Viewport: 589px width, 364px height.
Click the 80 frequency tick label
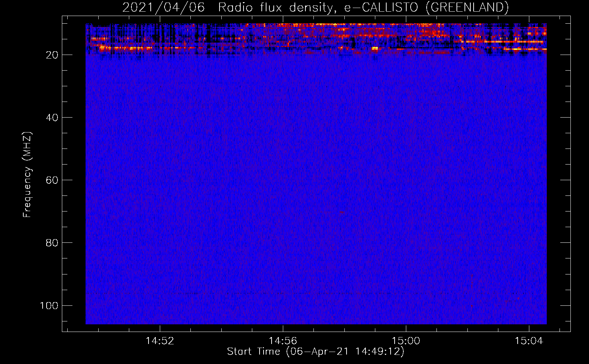tap(52, 243)
